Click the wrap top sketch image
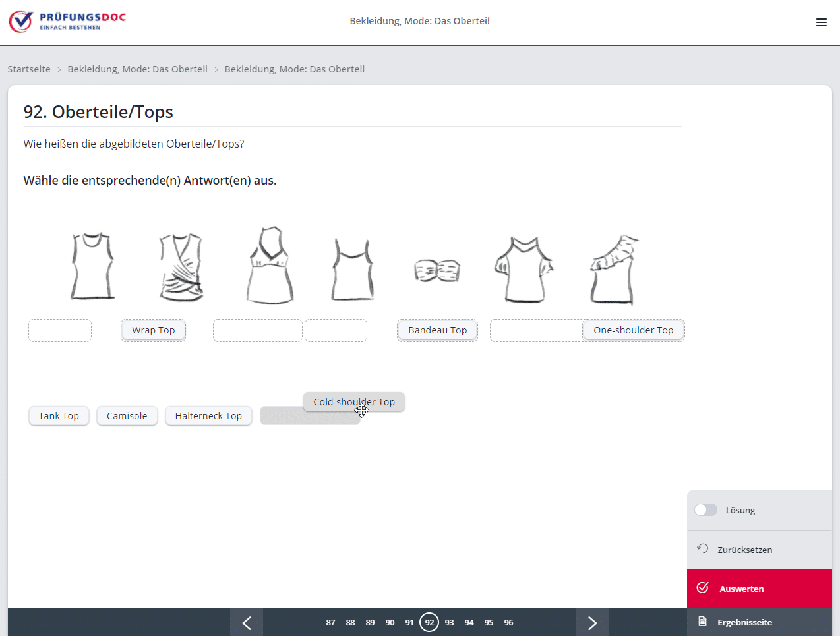840x636 pixels. [181, 267]
